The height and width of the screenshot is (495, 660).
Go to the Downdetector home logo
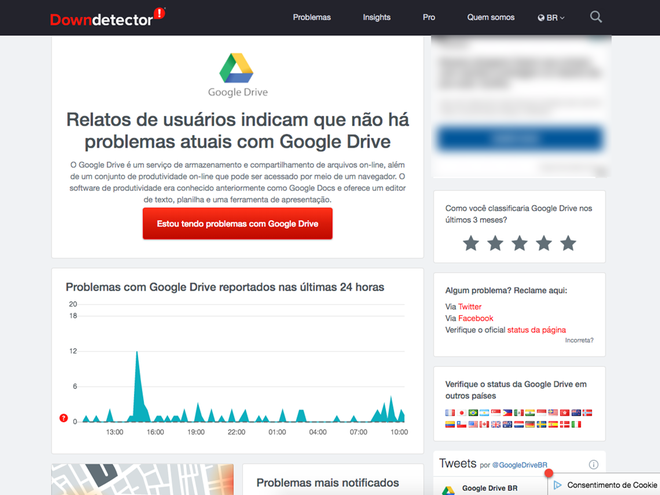tap(107, 18)
